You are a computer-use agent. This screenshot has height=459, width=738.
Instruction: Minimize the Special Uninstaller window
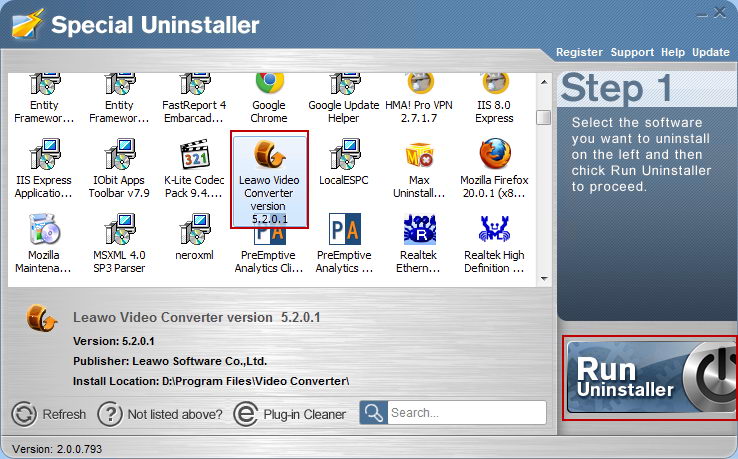point(702,15)
